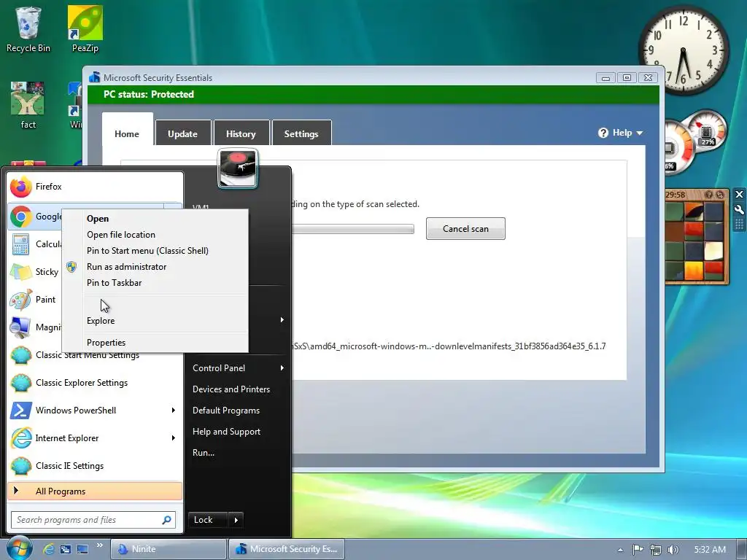The width and height of the screenshot is (747, 560).
Task: Close the picture puzzle gadget
Action: 739,194
